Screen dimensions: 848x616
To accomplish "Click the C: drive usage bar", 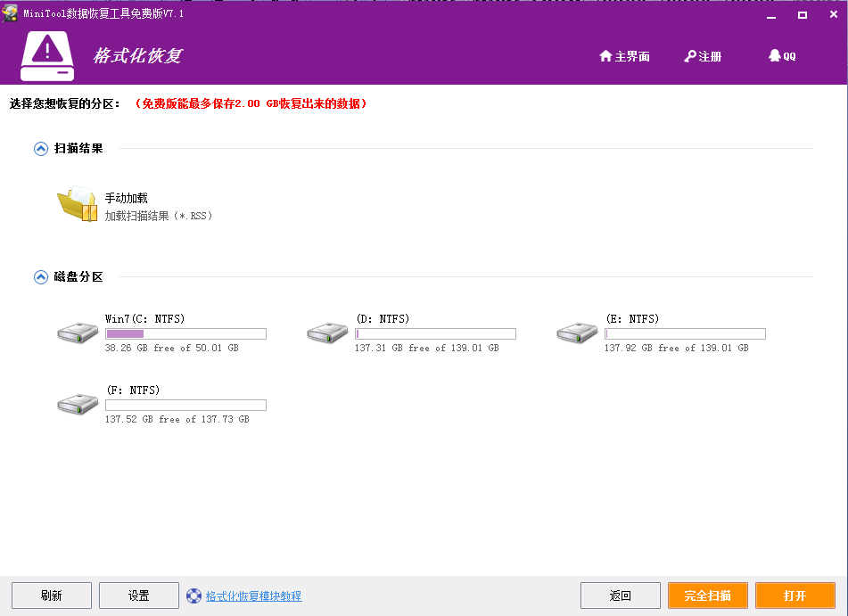I will click(x=186, y=333).
